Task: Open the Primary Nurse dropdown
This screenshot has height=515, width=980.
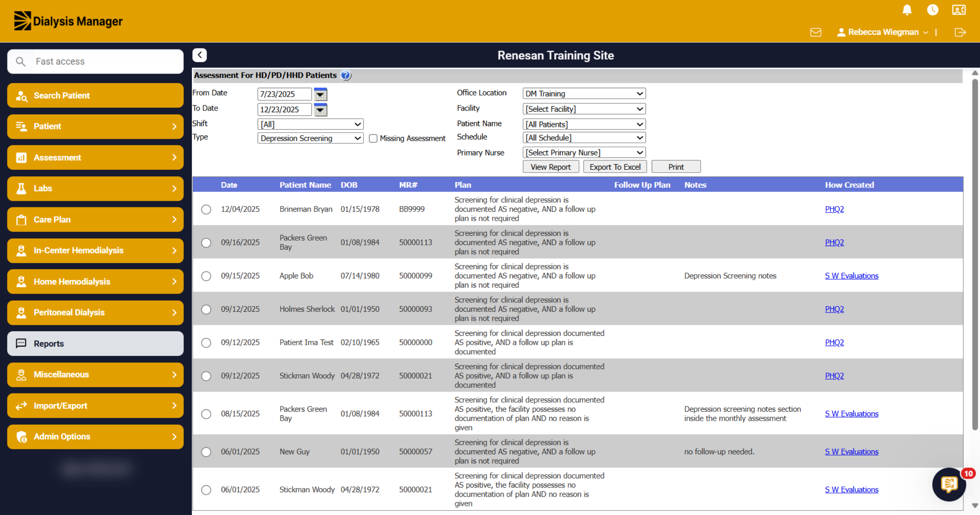Action: [584, 153]
